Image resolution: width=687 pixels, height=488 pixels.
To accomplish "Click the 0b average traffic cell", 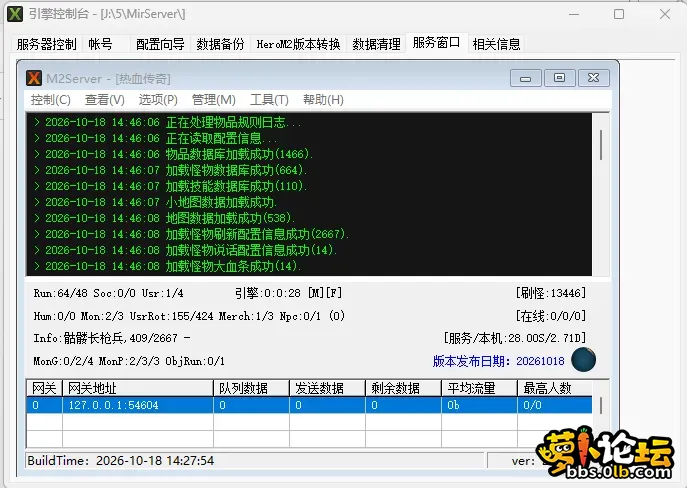I will [479, 405].
